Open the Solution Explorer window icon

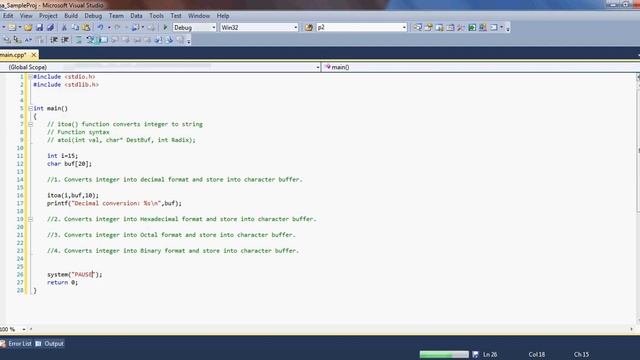(417, 27)
